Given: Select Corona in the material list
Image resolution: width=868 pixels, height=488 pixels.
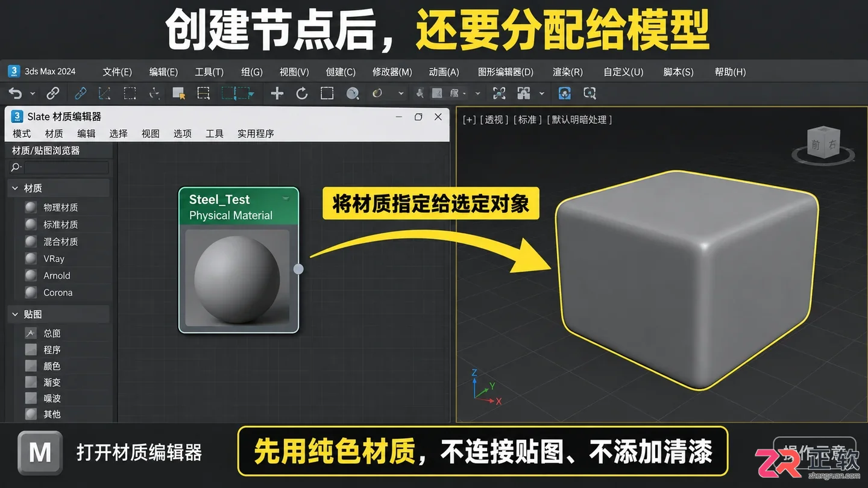Looking at the screenshot, I should click(58, 293).
